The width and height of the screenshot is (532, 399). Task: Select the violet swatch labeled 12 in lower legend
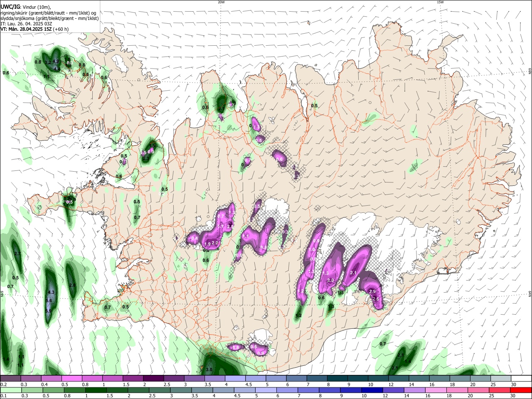point(393,390)
